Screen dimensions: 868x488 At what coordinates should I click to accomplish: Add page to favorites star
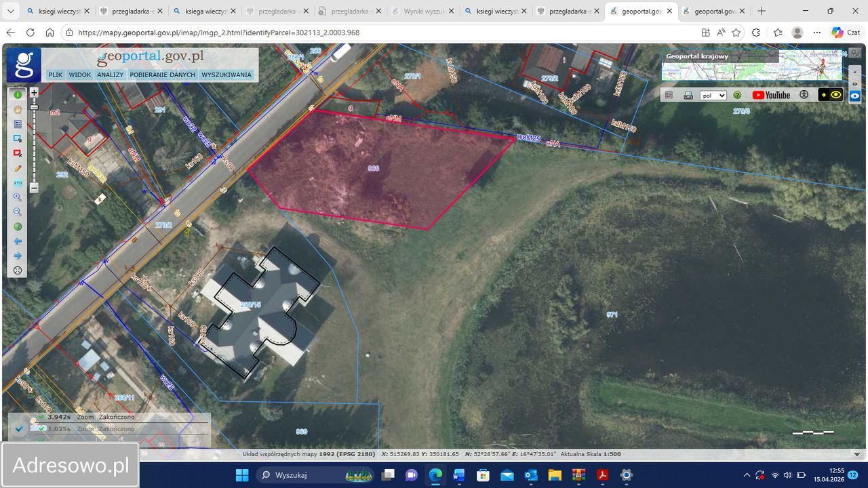(x=736, y=33)
